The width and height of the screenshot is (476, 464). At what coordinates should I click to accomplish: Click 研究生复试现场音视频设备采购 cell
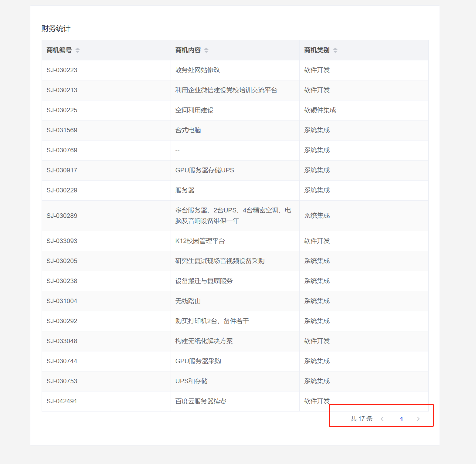[x=235, y=261]
